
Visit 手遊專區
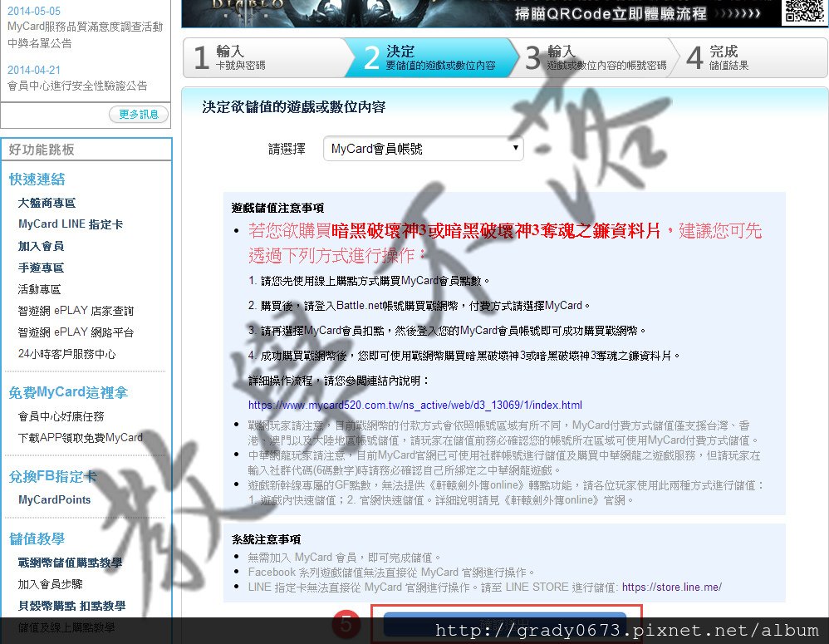pyautogui.click(x=41, y=268)
